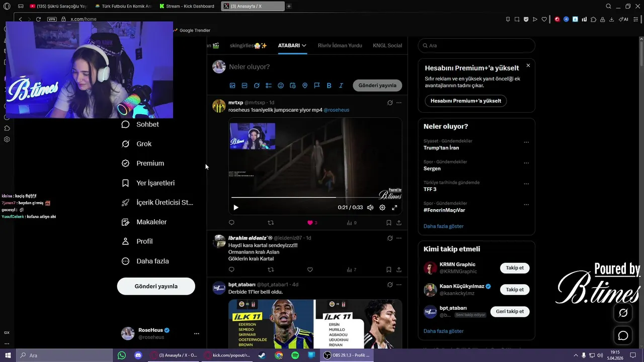Dismiss the Premium+ upgrade card
Viewport: 644px width, 362px height.
point(528,65)
